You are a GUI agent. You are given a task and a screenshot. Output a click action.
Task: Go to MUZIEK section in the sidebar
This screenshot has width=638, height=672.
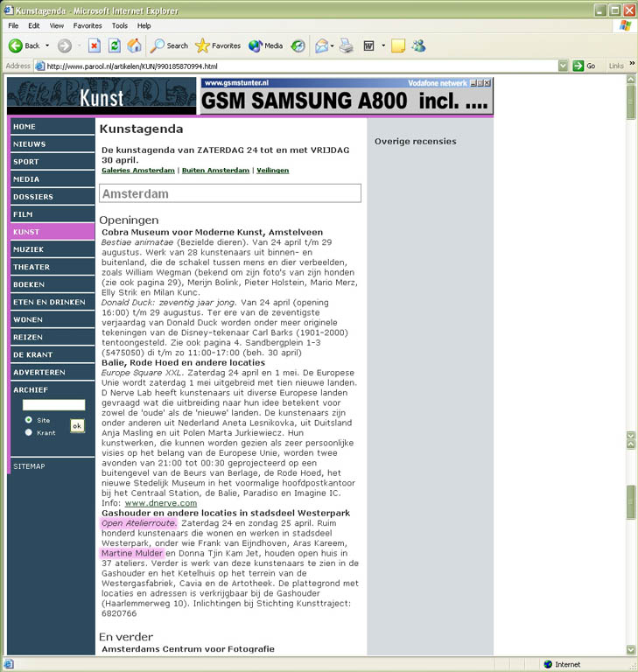click(x=53, y=249)
